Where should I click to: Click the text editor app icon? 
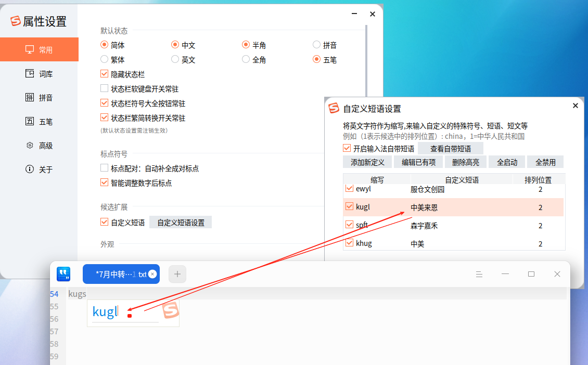63,274
